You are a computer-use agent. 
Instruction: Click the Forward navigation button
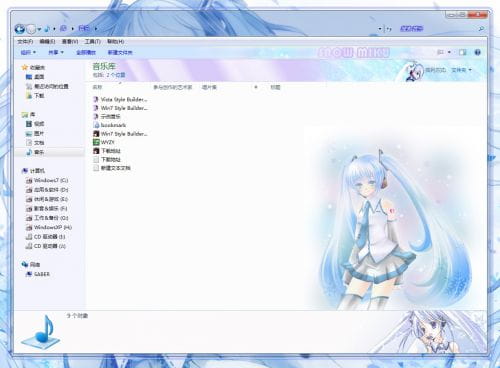(31, 29)
